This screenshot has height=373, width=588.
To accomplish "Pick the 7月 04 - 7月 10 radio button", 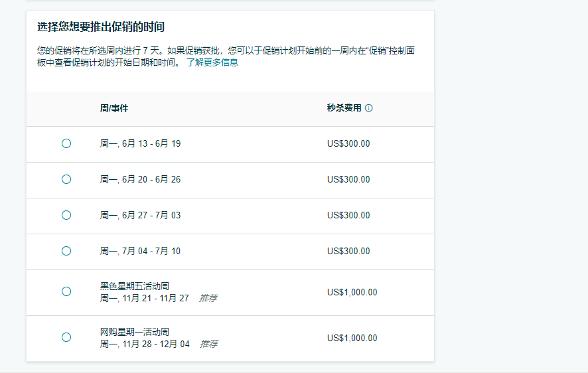I will coord(66,251).
